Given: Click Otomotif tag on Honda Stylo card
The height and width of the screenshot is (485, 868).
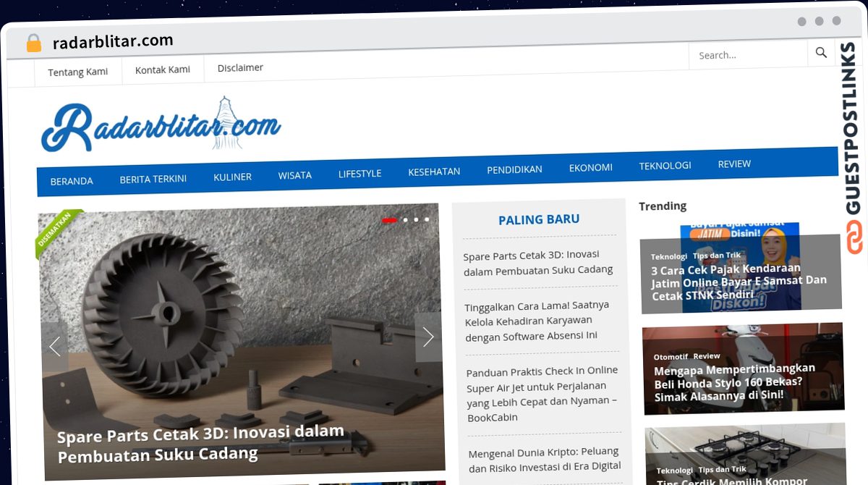Looking at the screenshot, I should [670, 357].
